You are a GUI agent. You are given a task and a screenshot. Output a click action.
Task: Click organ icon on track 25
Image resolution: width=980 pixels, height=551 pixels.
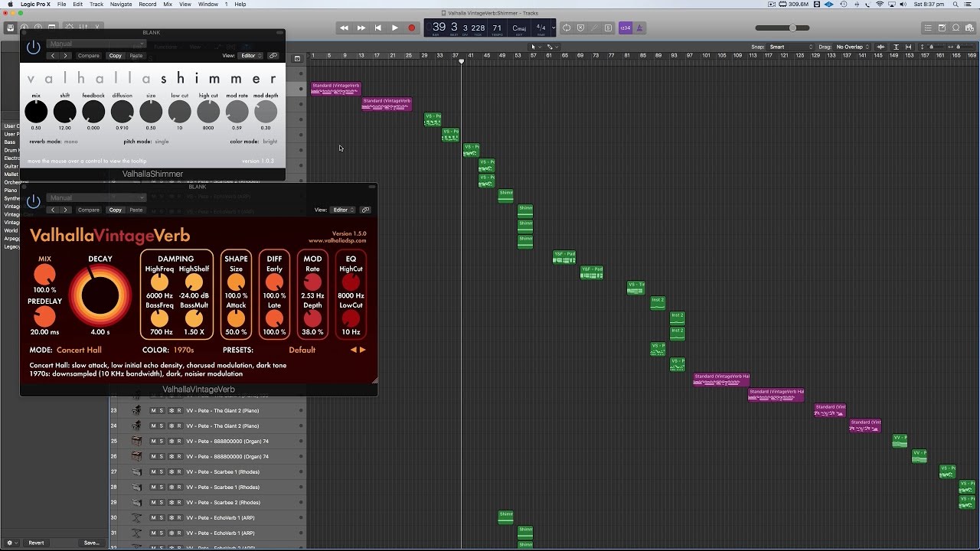136,442
